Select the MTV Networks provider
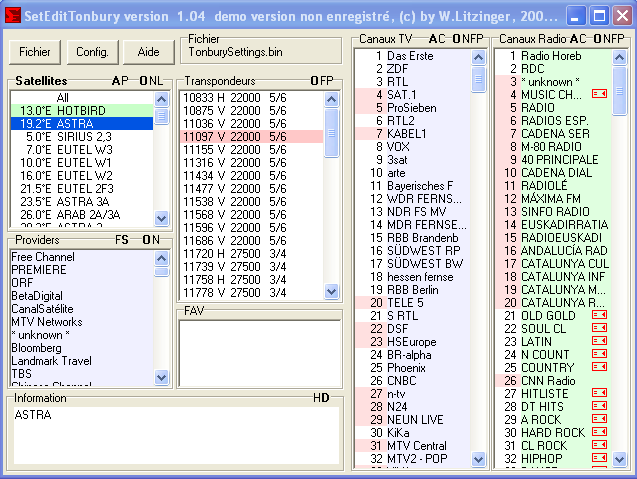This screenshot has height=479, width=637. point(82,322)
